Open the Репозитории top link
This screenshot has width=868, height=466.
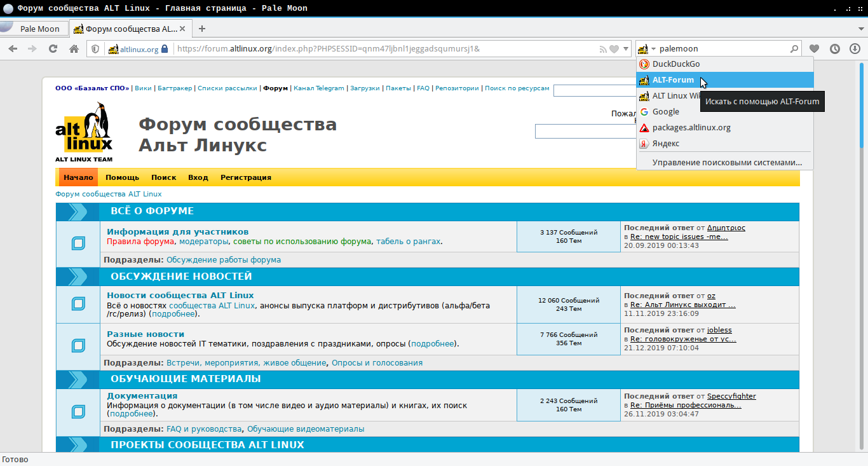tap(457, 88)
